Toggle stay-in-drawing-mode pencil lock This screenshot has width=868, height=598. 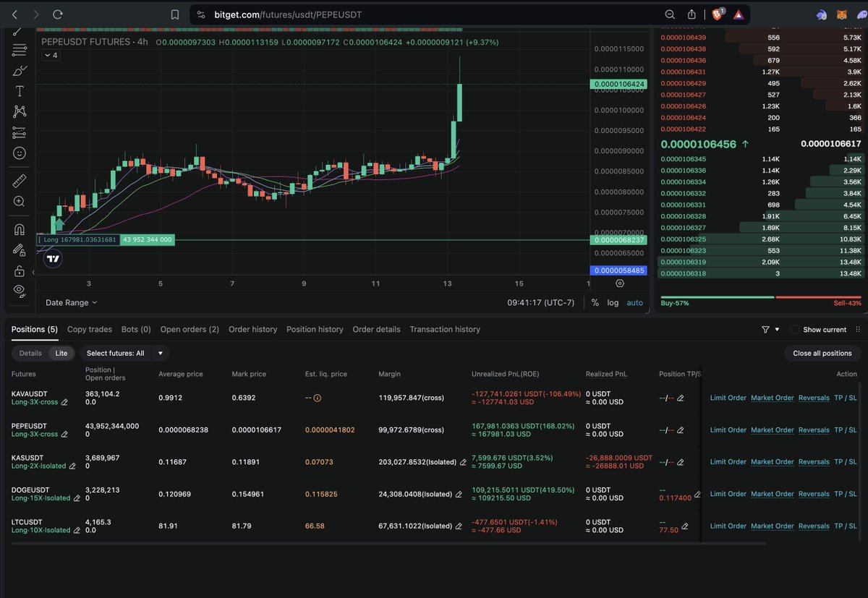(x=20, y=249)
